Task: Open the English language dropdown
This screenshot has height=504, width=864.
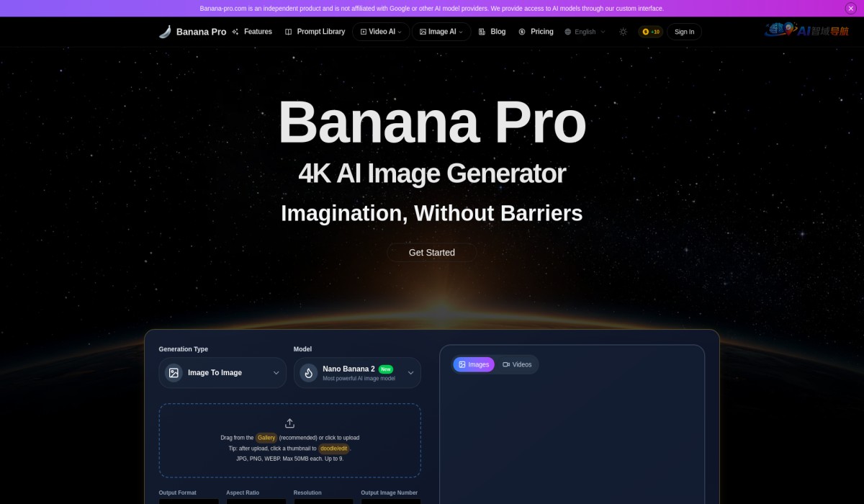Action: [x=584, y=31]
